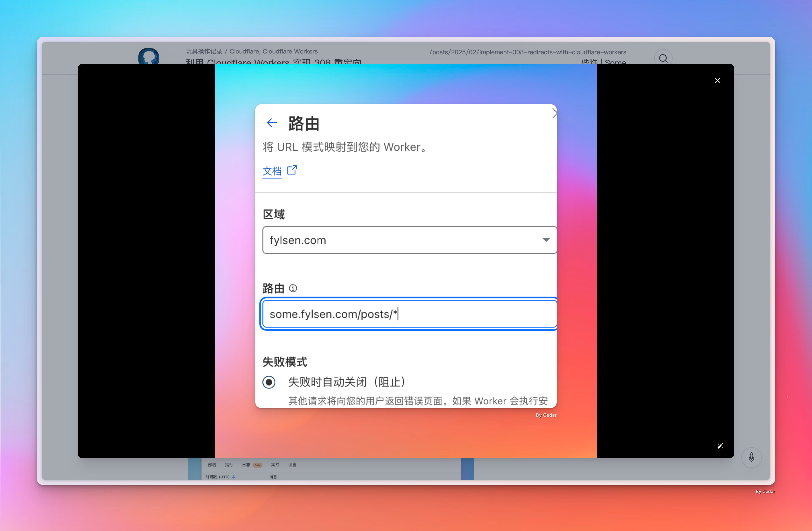812x531 pixels.
Task: Click the blue avatar site logo
Action: tap(148, 56)
